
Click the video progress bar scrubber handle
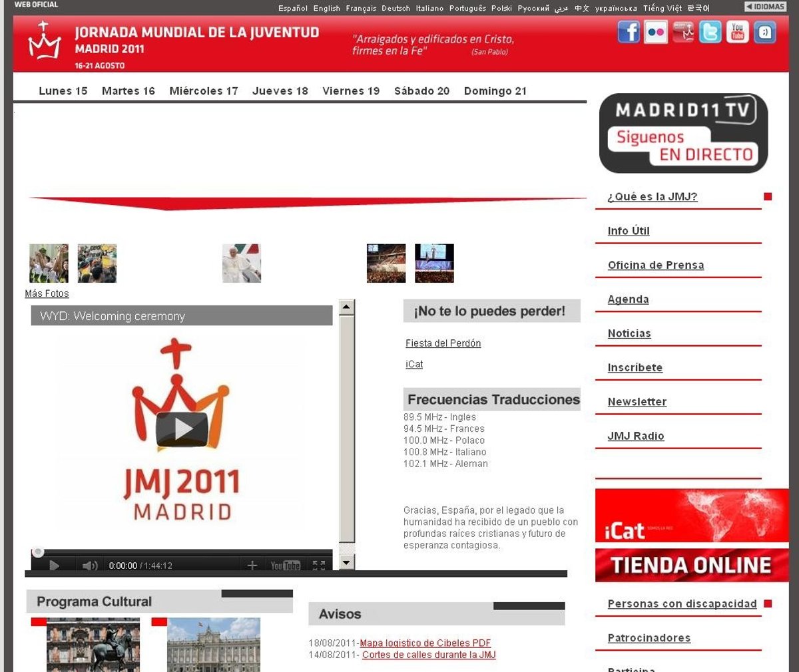(x=39, y=552)
